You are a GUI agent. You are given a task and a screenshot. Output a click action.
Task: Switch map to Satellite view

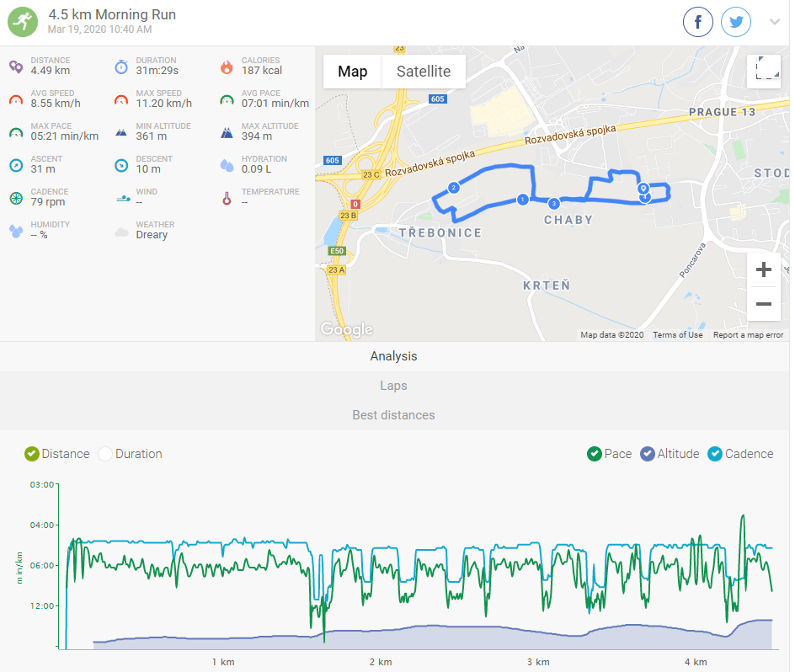[424, 72]
